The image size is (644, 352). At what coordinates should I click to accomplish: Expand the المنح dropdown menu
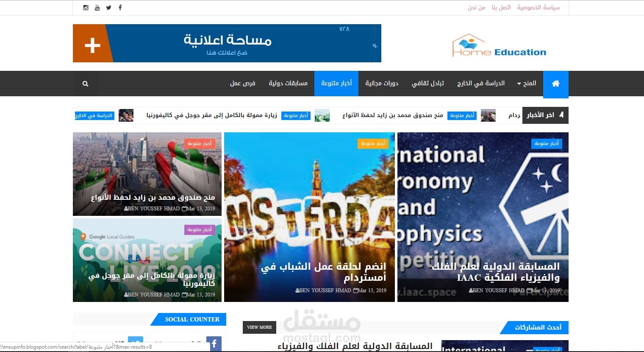[527, 83]
